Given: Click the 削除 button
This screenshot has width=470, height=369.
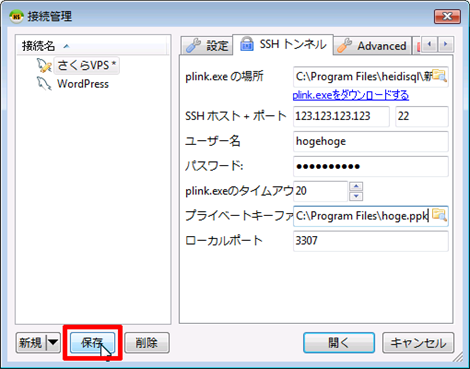Looking at the screenshot, I should pyautogui.click(x=147, y=342).
